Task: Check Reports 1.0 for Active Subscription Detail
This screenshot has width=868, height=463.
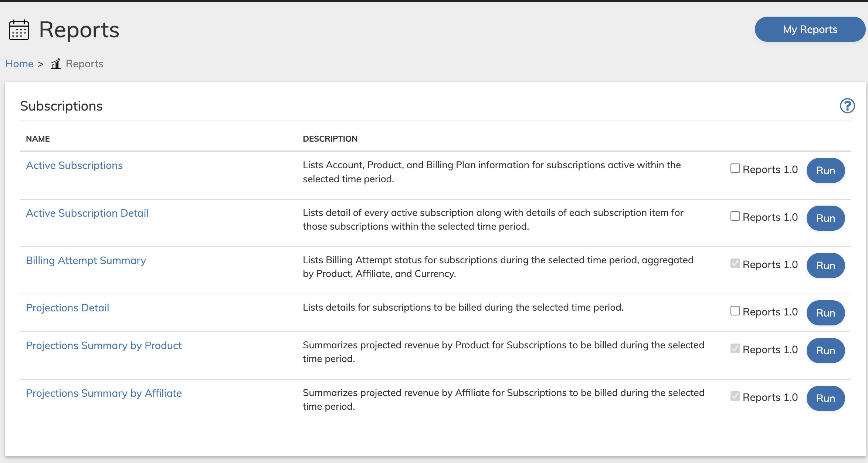Action: [735, 216]
